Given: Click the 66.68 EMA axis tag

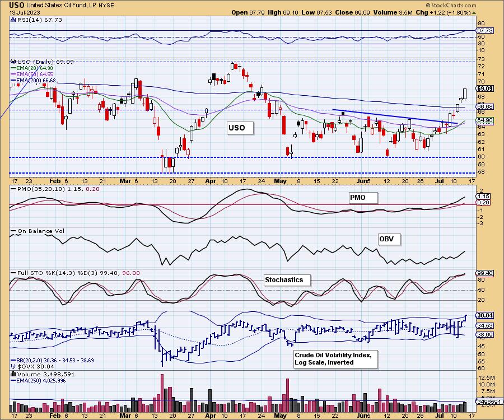Looking at the screenshot, I should (x=485, y=106).
